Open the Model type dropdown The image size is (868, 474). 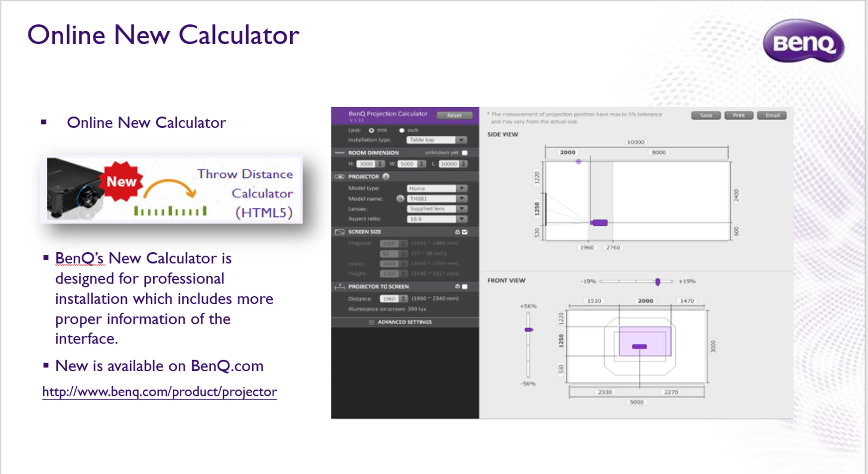[437, 188]
